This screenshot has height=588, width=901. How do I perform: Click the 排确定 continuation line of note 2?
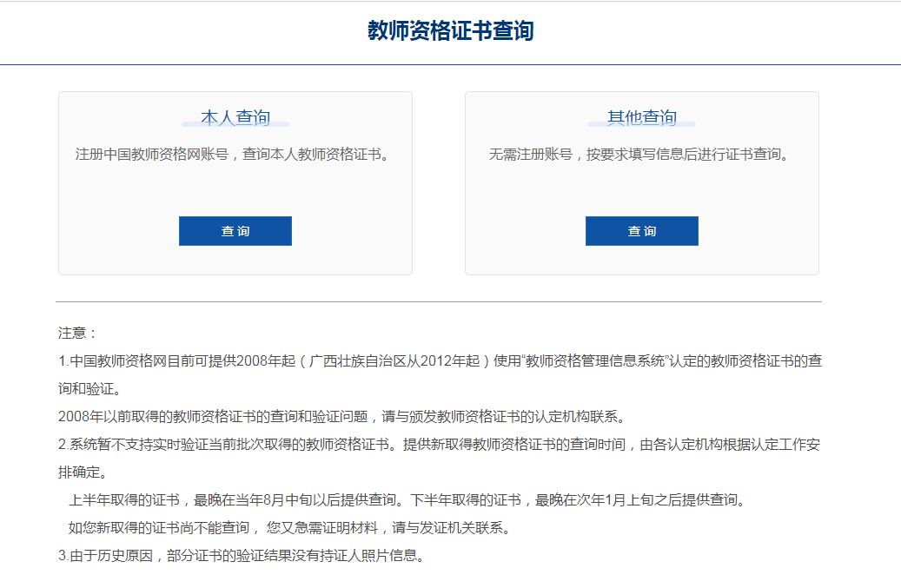pyautogui.click(x=80, y=473)
